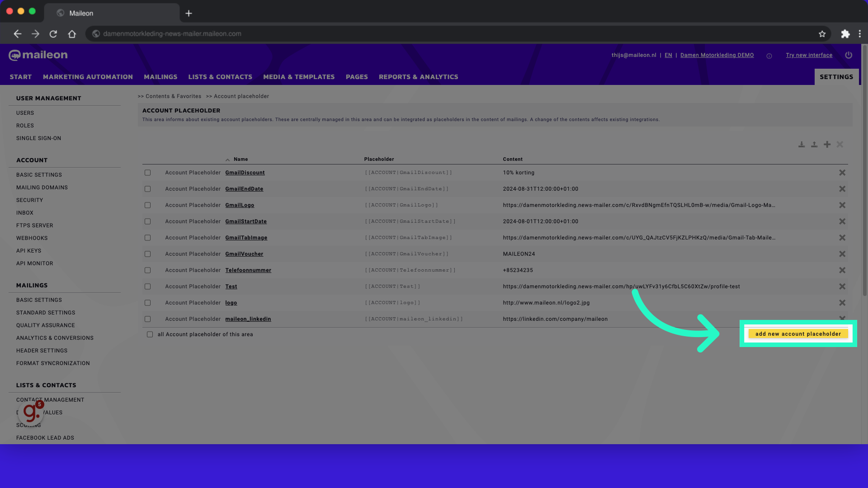Open the GmailDiscount placeholder link

[x=245, y=173]
